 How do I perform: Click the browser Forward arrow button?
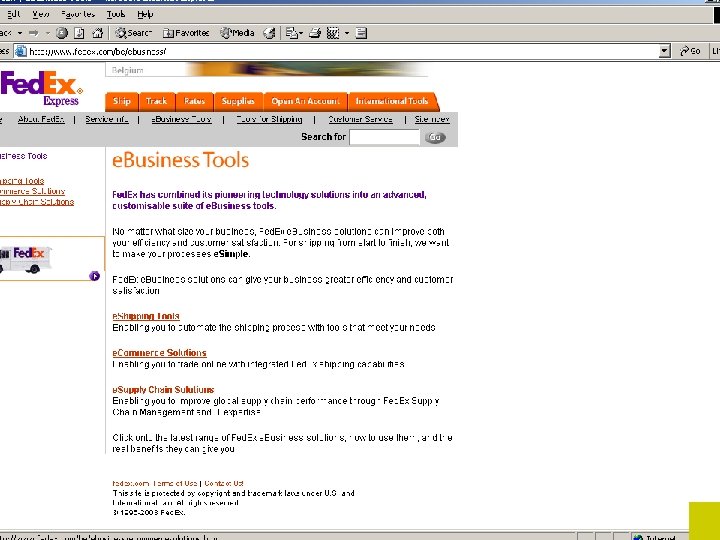(x=34, y=33)
